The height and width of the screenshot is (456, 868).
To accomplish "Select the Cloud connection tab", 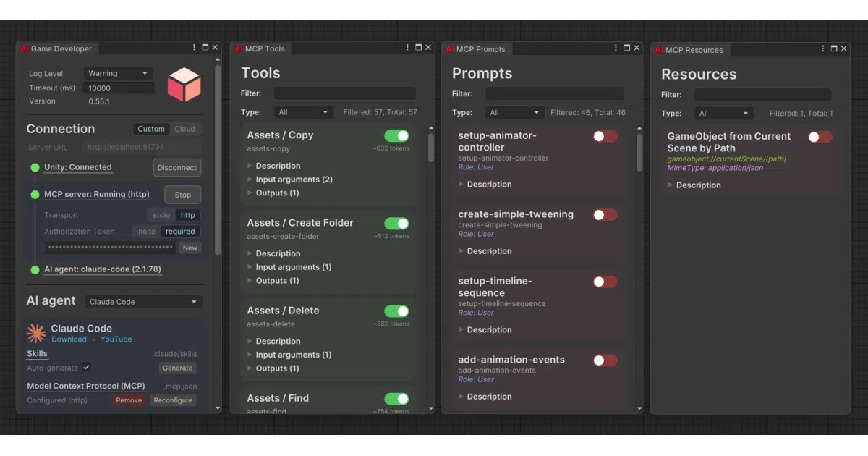I will click(185, 129).
